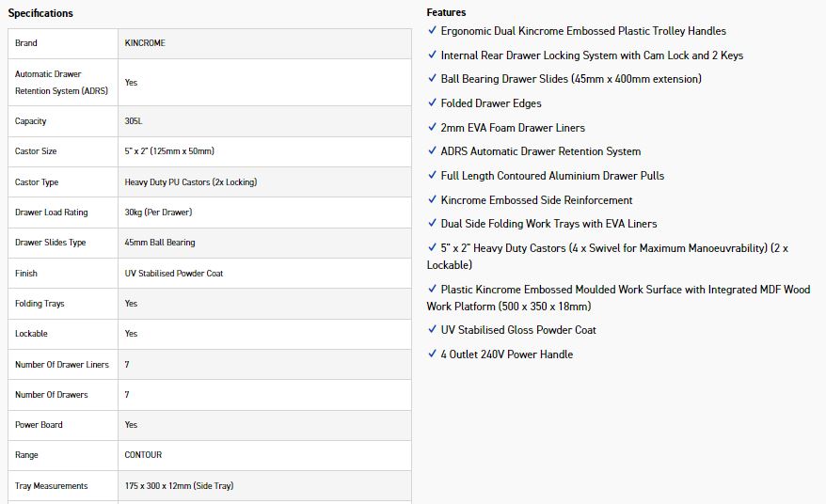This screenshot has height=504, width=826.
Task: Click the KINCROME brand value
Action: click(x=145, y=43)
